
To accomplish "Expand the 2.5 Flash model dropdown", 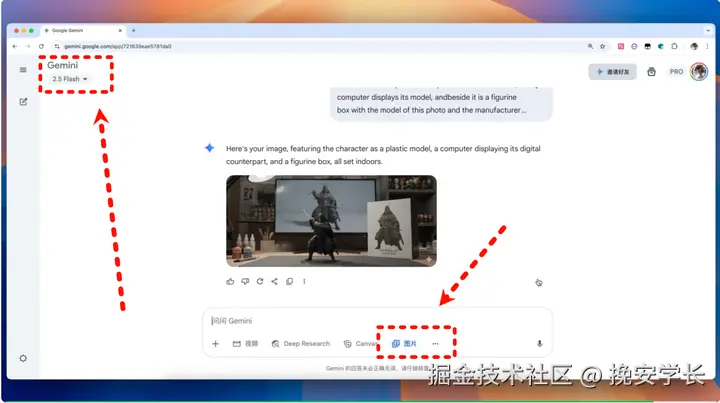I will 69,79.
